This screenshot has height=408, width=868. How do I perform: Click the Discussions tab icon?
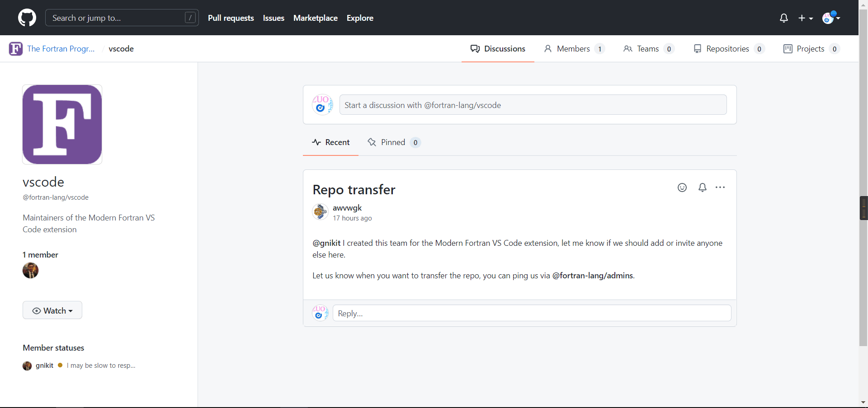click(475, 49)
